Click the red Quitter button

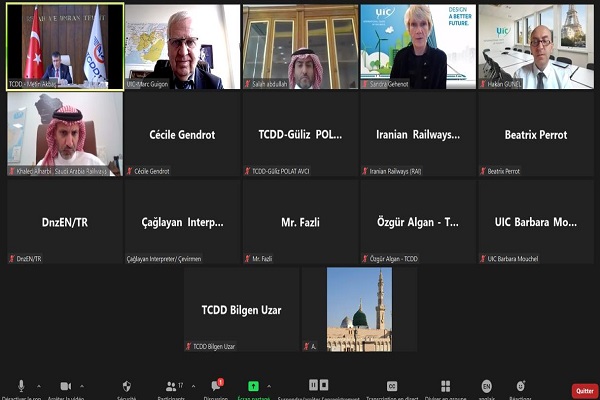[583, 391]
